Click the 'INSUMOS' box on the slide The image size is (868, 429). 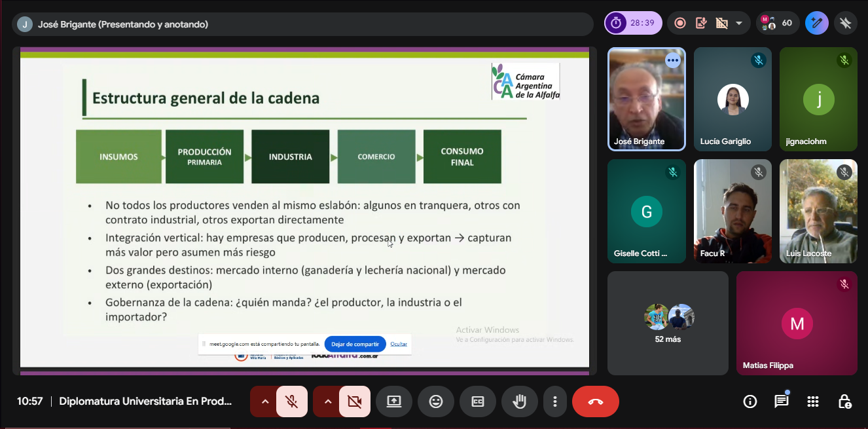pos(118,157)
